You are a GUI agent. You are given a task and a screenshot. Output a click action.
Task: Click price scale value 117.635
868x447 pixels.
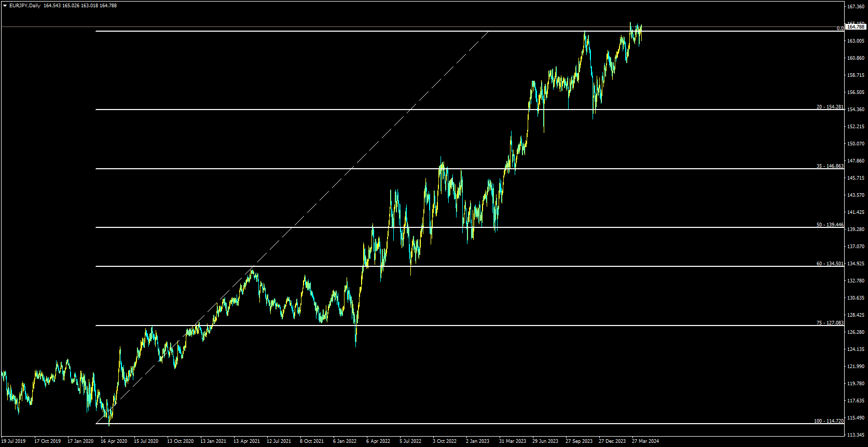click(856, 400)
